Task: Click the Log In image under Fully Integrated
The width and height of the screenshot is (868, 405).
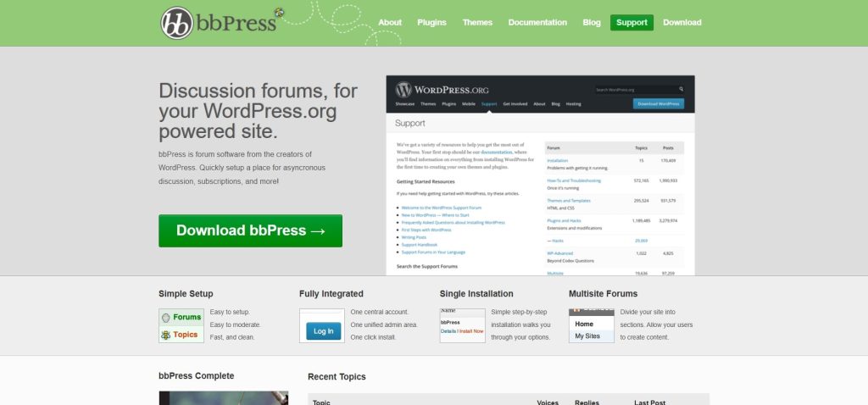Action: click(x=322, y=330)
